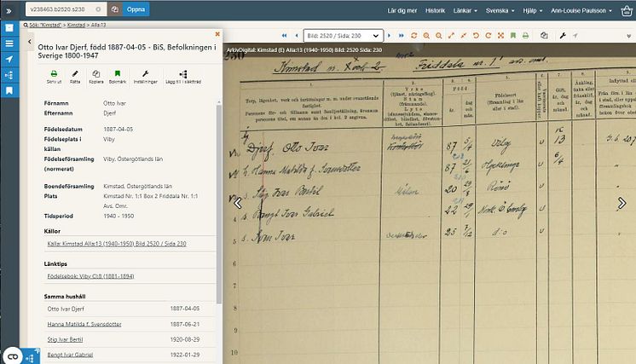Click the info panel vertical scrollbar
The image size is (636, 364).
tap(219, 203)
